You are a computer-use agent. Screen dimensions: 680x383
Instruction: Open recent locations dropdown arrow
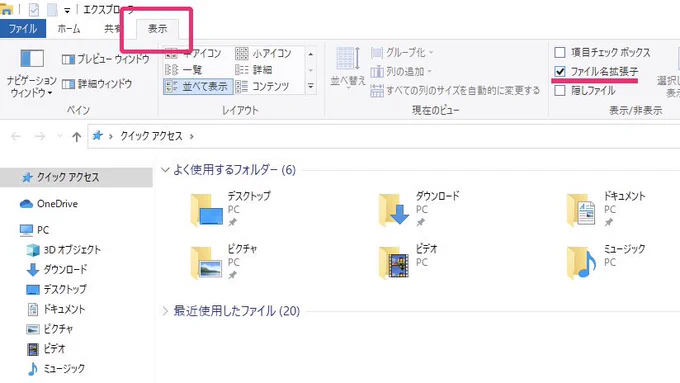60,137
